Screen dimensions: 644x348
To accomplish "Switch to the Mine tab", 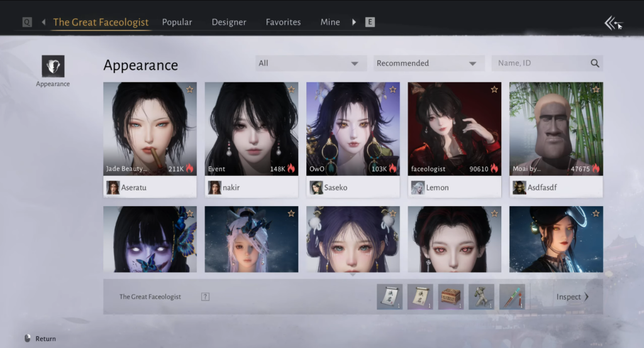I will click(x=330, y=22).
